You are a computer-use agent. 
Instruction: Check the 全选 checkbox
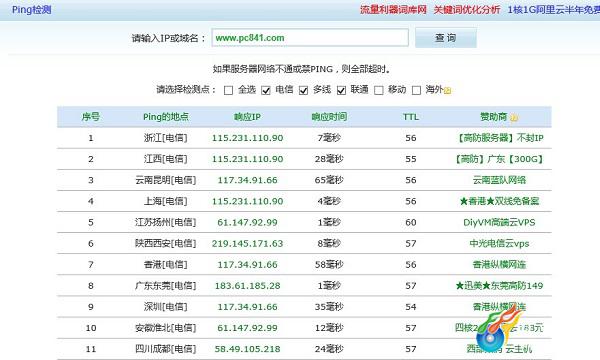pos(228,90)
